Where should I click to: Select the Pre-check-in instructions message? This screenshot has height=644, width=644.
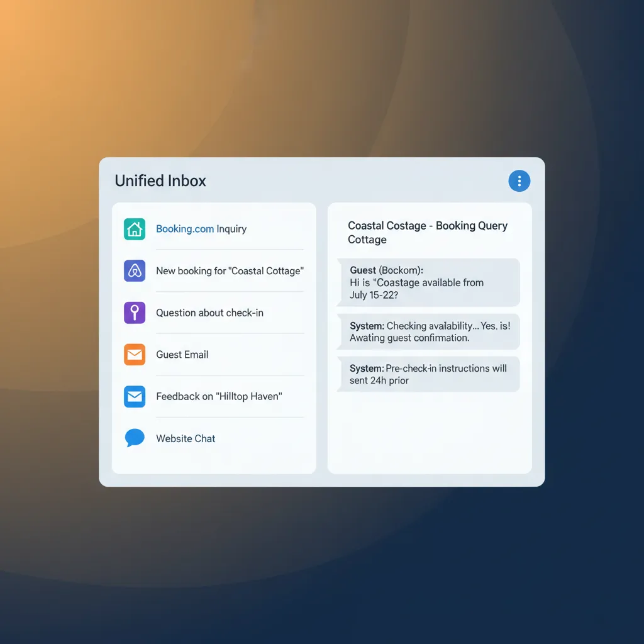coord(428,374)
